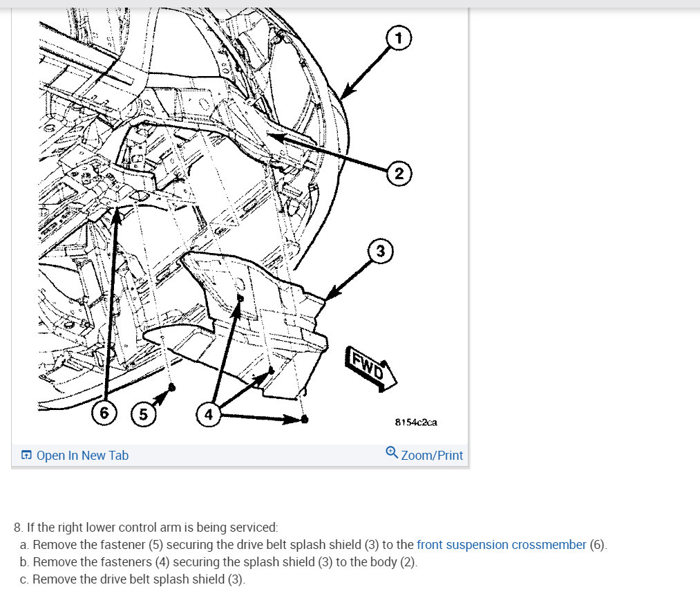Click the figure code '8154c2ca'
This screenshot has height=596, width=700.
(x=416, y=422)
